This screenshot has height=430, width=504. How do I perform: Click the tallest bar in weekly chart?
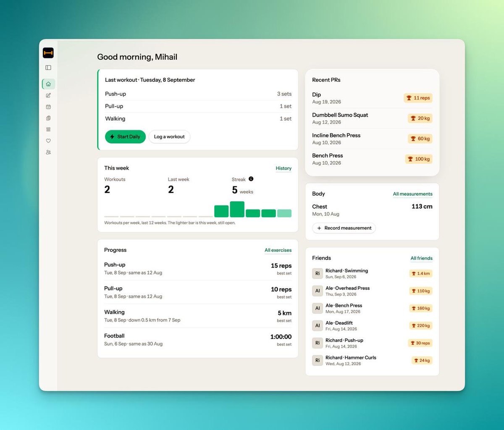[237, 209]
